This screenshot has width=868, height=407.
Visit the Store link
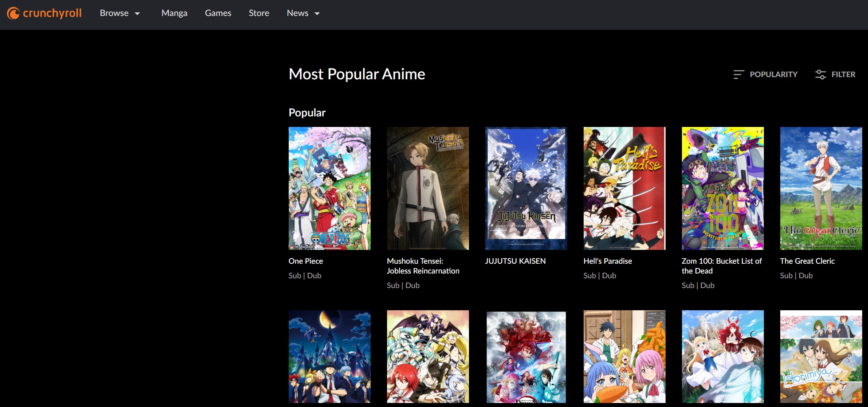click(259, 13)
